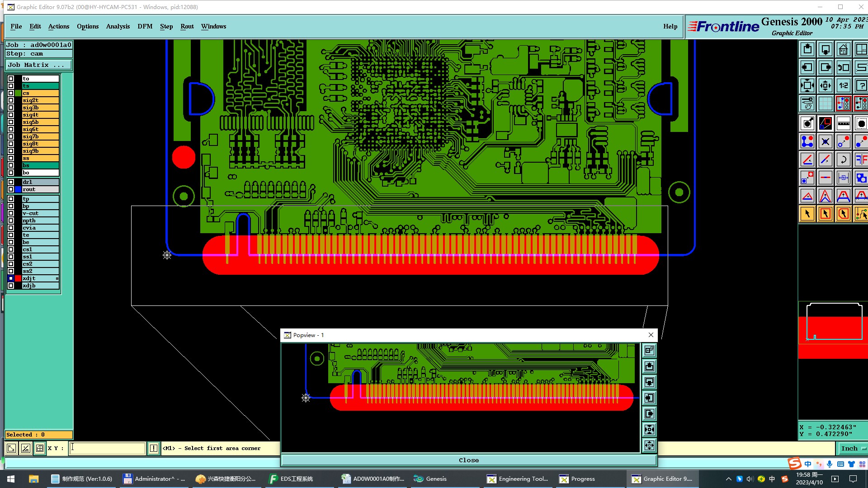Toggle display checkbox for xdjt layer
The image size is (868, 488).
click(x=11, y=278)
